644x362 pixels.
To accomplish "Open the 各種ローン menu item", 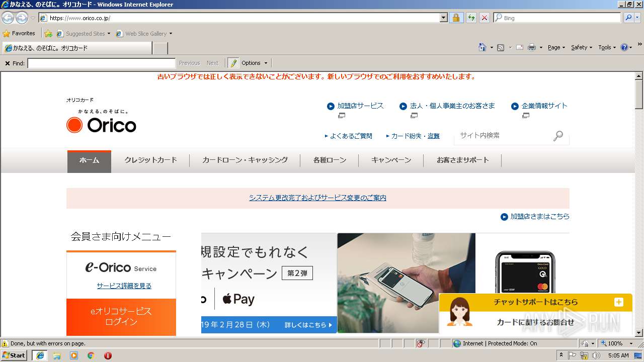I will click(330, 160).
